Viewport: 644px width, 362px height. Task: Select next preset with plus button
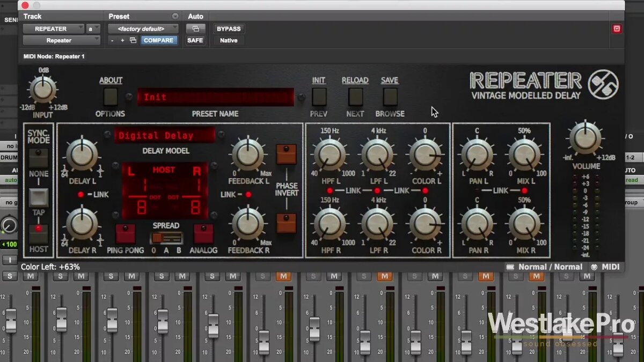pos(122,40)
